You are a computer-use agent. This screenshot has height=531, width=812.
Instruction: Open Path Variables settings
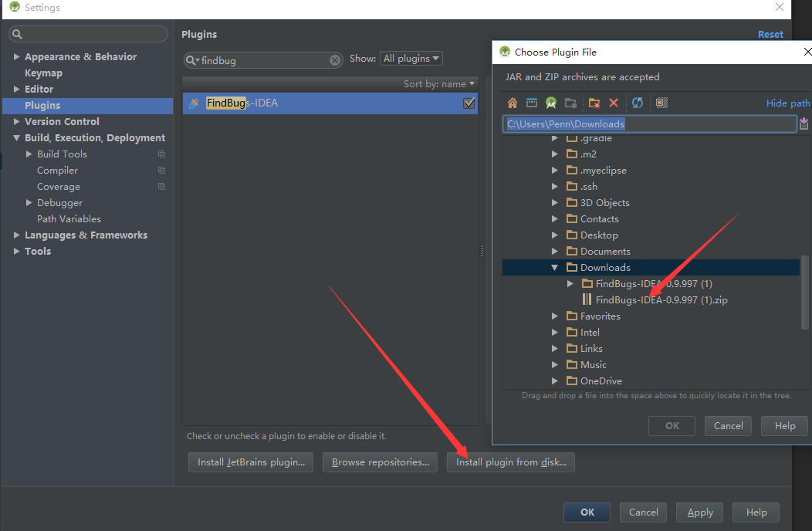pyautogui.click(x=69, y=218)
